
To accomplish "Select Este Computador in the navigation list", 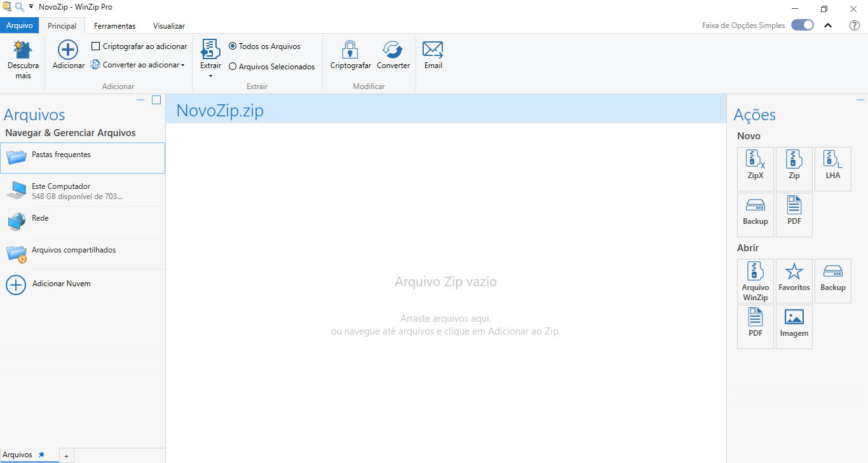I will (x=61, y=191).
